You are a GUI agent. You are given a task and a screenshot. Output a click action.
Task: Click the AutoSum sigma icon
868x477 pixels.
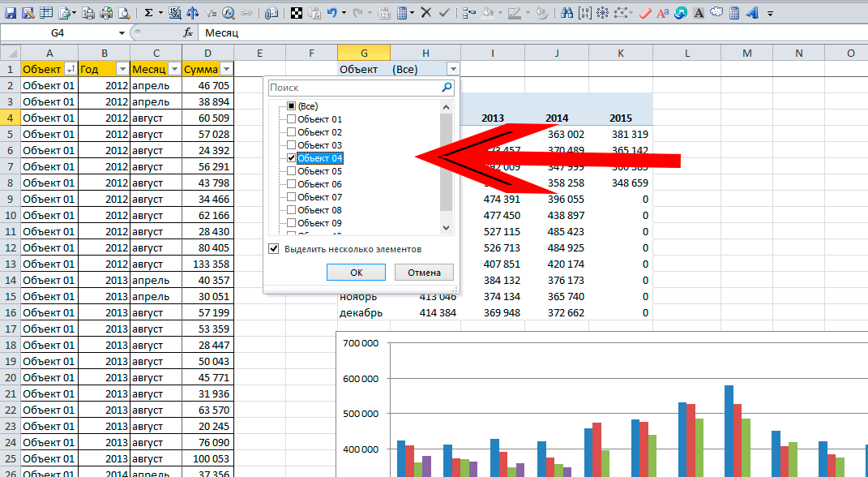[x=148, y=12]
